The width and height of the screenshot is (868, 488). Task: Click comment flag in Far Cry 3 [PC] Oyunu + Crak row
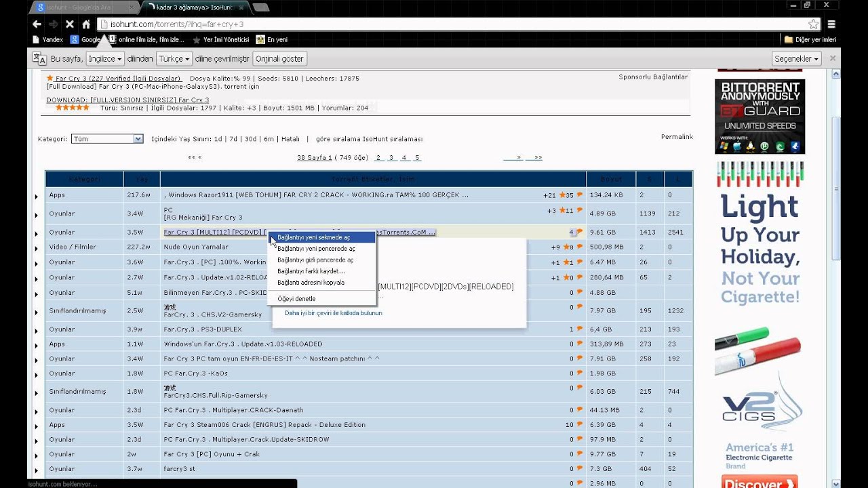(x=579, y=454)
